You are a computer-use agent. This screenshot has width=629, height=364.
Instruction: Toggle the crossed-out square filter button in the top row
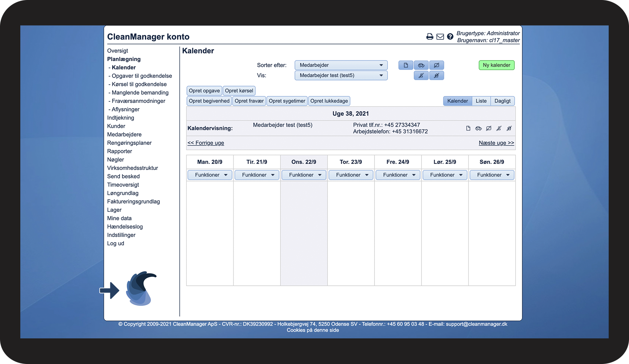coord(436,65)
